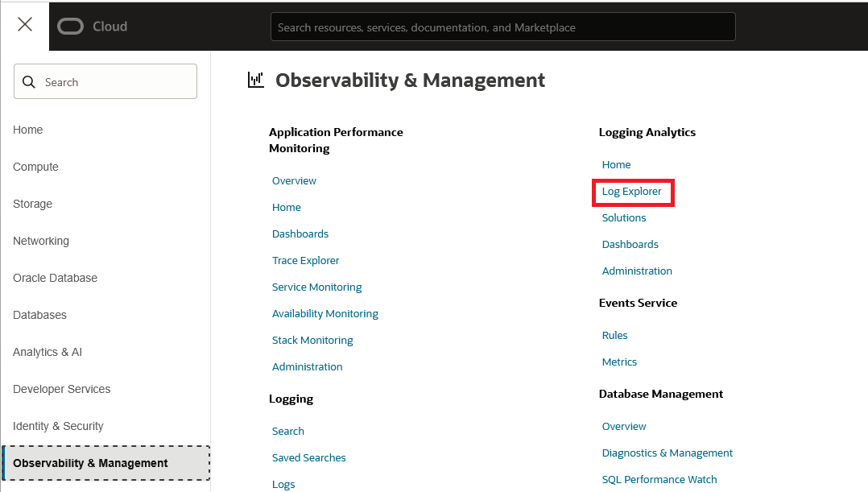Click the Events Service heading
The image size is (868, 492).
point(638,303)
